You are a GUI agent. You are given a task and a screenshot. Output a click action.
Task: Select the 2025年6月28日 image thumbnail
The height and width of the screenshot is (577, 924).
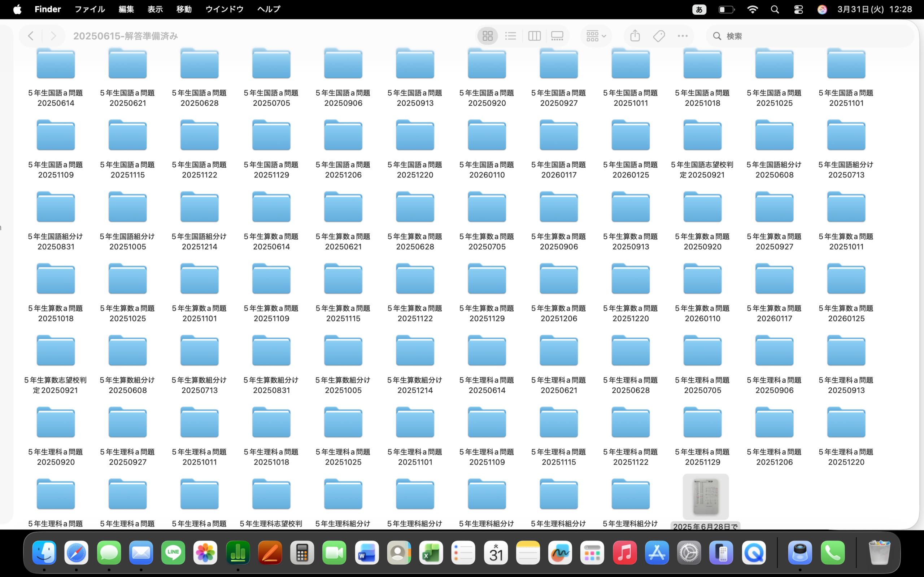click(x=705, y=497)
